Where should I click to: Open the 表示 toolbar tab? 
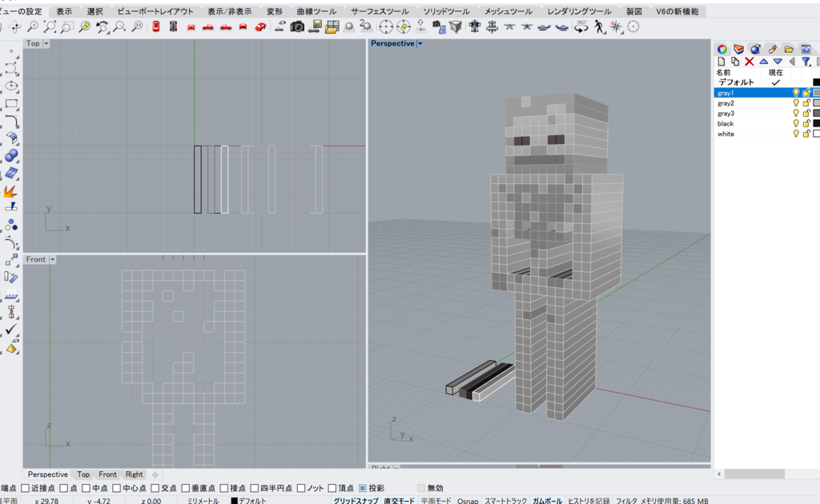pos(64,11)
